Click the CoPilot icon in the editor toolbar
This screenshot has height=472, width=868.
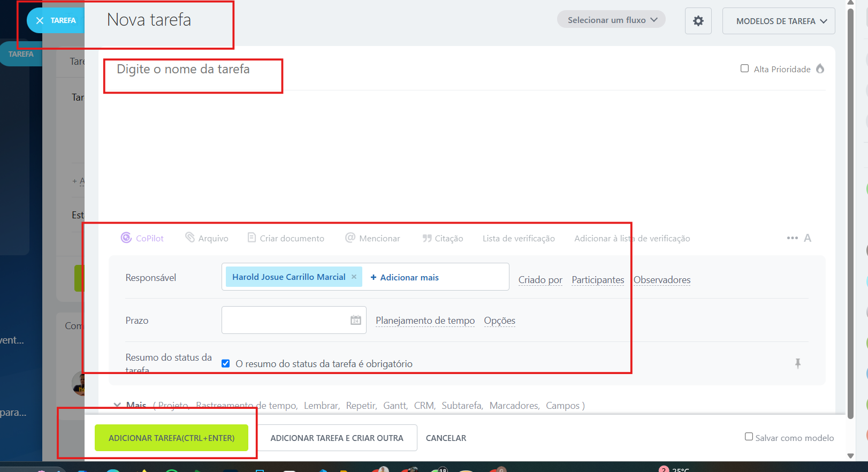coord(126,238)
